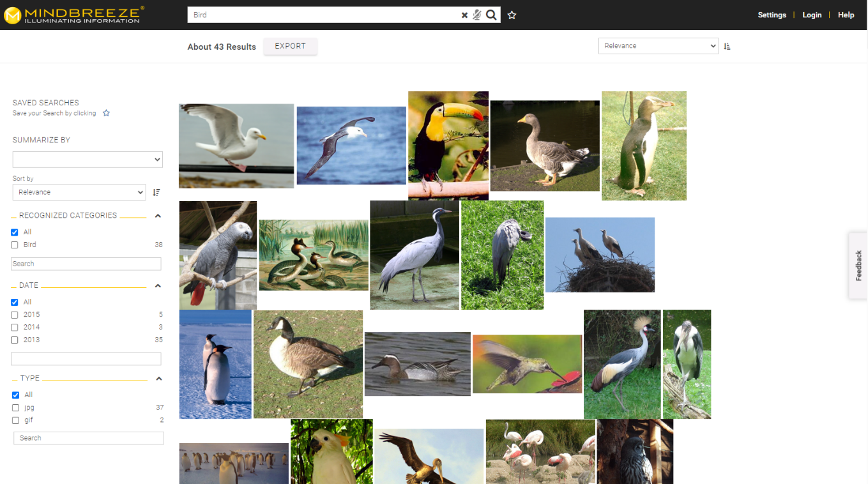Open the dark owl image in the bottom row
The width and height of the screenshot is (868, 484).
tap(635, 451)
